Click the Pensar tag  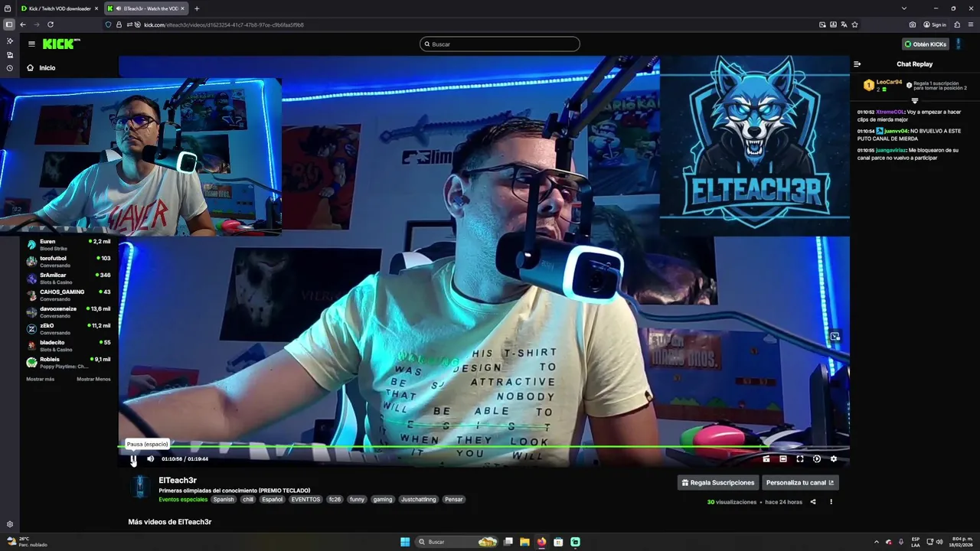tap(454, 500)
